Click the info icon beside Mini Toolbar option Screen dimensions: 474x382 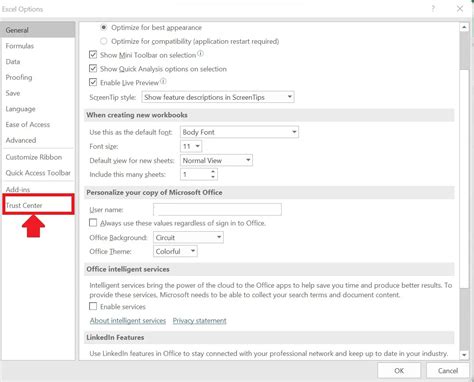(200, 53)
